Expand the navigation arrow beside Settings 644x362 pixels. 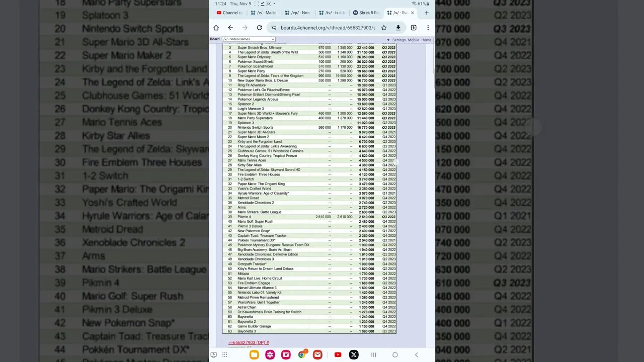click(x=388, y=40)
